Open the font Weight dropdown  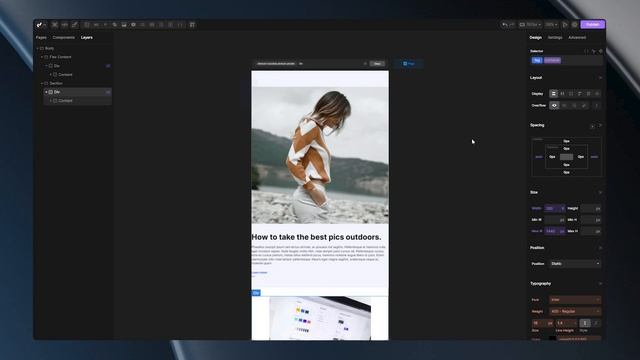(575, 311)
